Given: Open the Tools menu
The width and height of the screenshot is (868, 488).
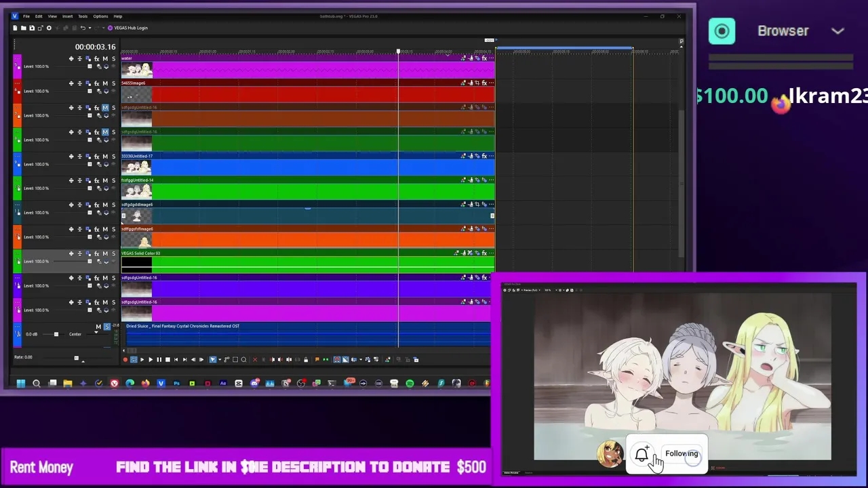Looking at the screenshot, I should [83, 16].
